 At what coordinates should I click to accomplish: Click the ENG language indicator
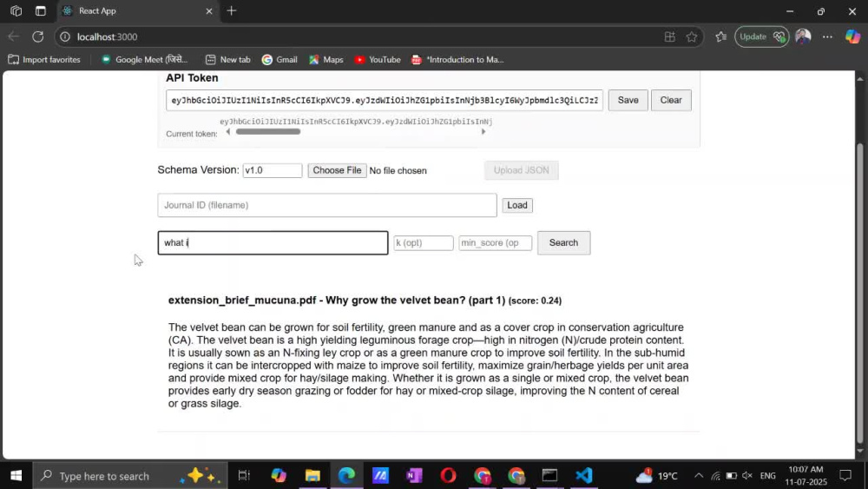pos(768,475)
